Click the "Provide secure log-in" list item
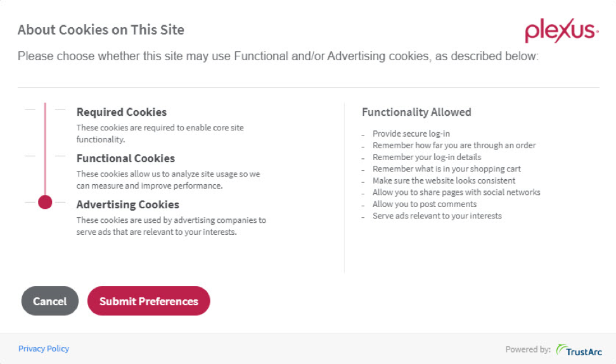 (411, 134)
